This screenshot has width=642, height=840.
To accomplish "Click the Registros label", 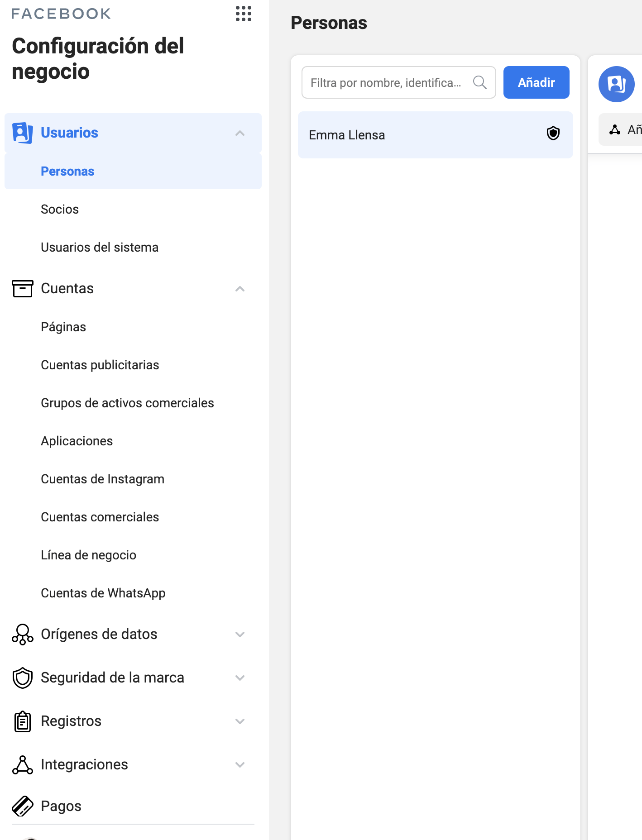I will coord(71,721).
